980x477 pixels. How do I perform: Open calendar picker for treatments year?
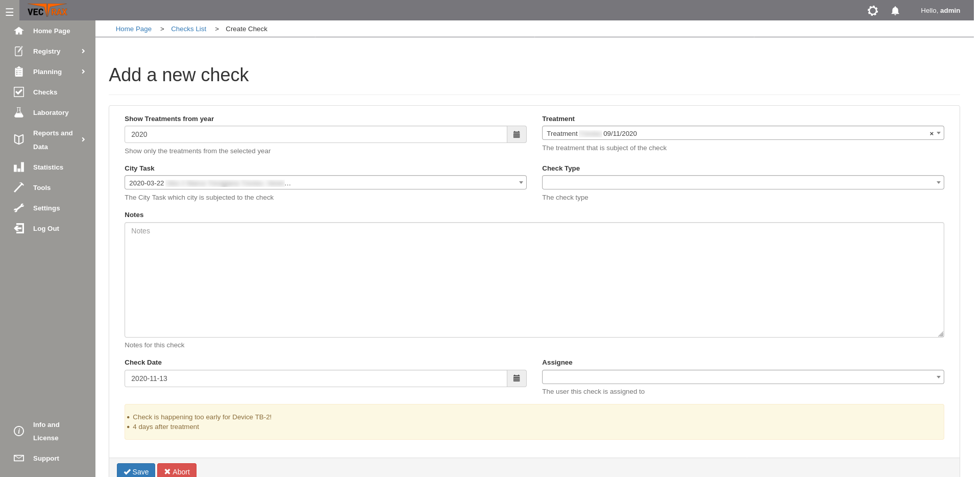pyautogui.click(x=517, y=134)
